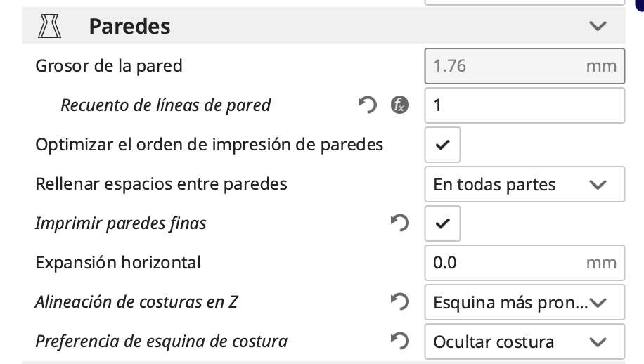
Task: Reset Recuento de líneas de pared value
Action: point(366,105)
